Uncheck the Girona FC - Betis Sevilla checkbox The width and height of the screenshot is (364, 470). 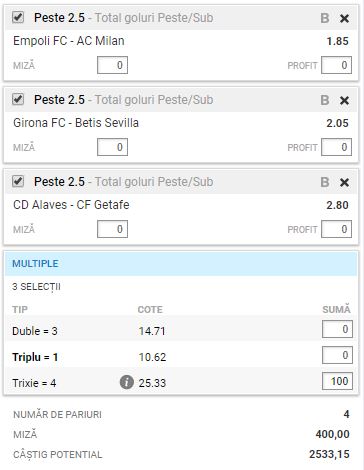[18, 99]
